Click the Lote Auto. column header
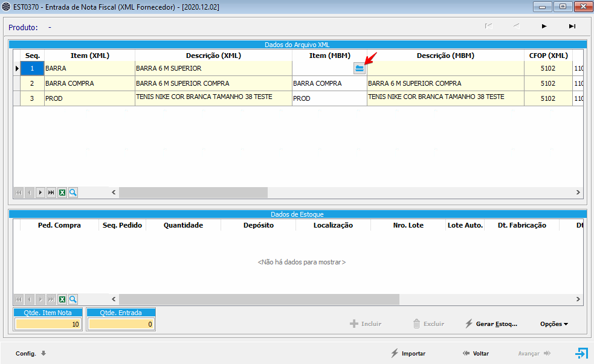The height and width of the screenshot is (364, 594). (465, 225)
